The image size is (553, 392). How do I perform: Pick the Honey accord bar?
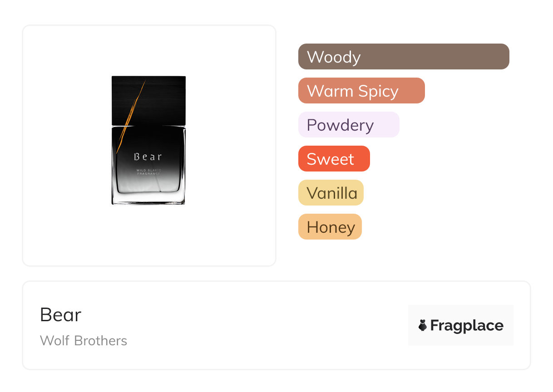[x=330, y=227]
